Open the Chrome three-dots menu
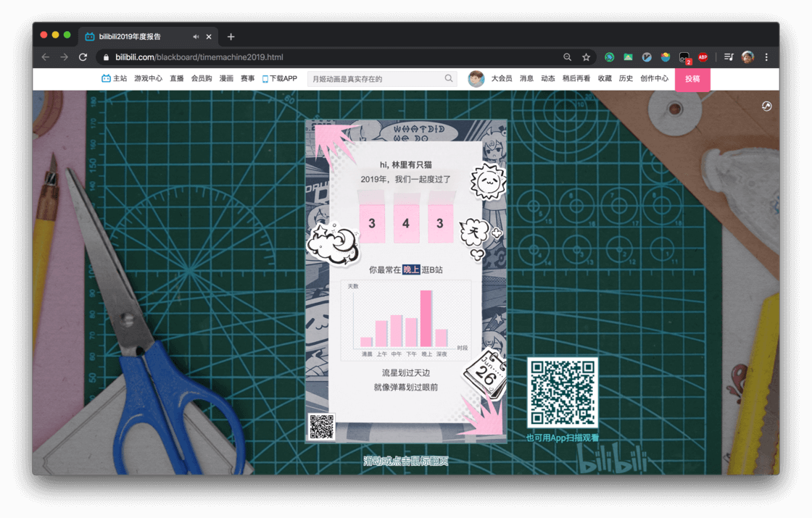Image resolution: width=812 pixels, height=518 pixels. [766, 57]
